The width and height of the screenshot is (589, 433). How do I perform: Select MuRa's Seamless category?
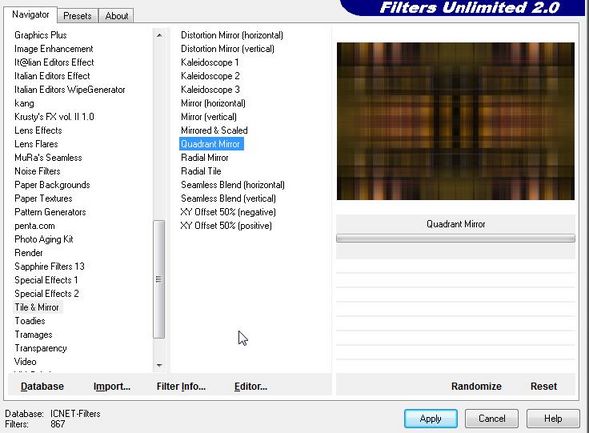[48, 157]
